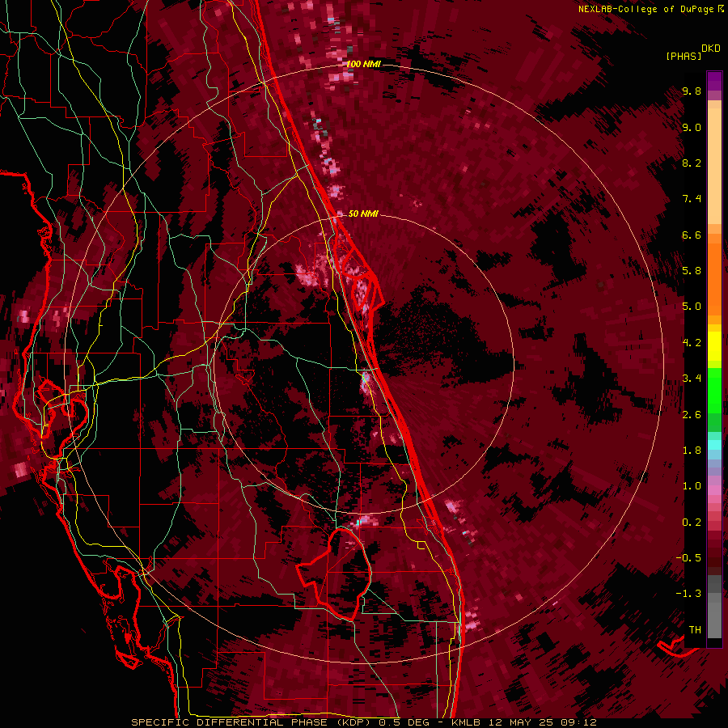
Task: Click the 6.6 legend value
Action: pyautogui.click(x=692, y=235)
